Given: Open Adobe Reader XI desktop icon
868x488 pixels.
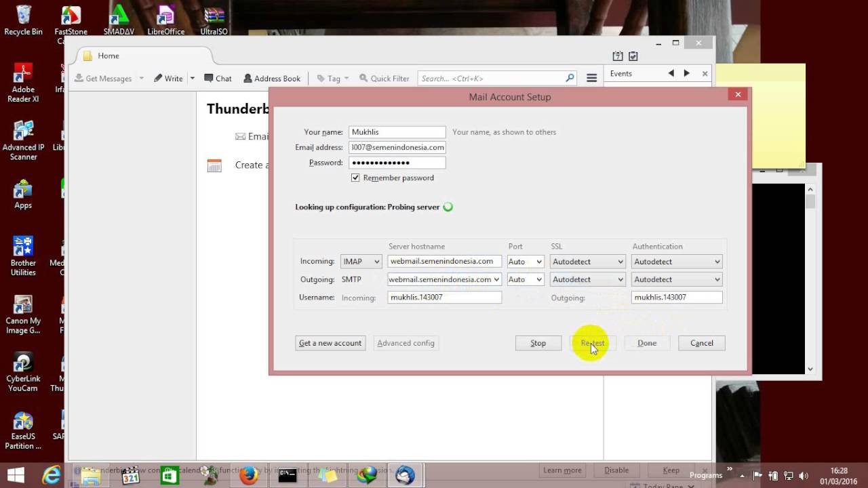Looking at the screenshot, I should (23, 83).
